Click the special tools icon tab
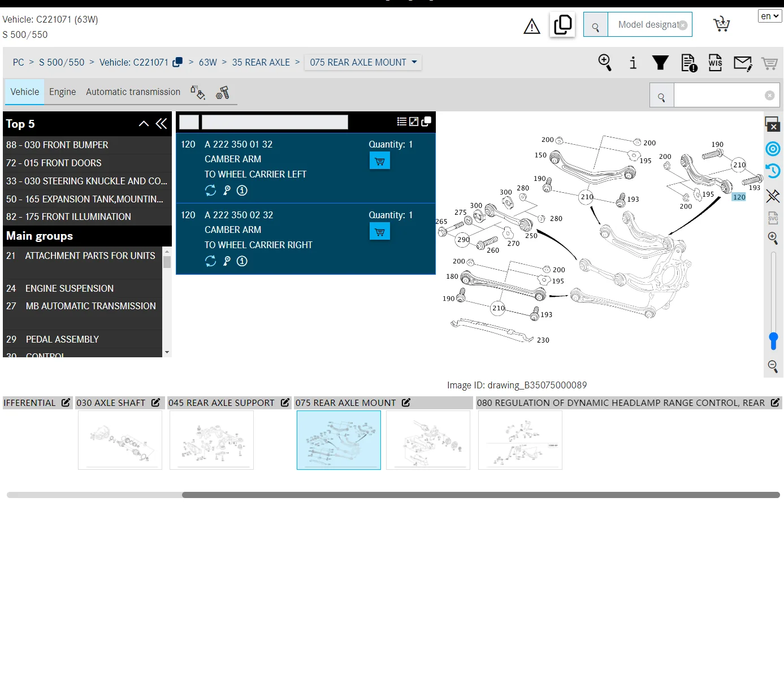This screenshot has width=784, height=688. point(223,92)
